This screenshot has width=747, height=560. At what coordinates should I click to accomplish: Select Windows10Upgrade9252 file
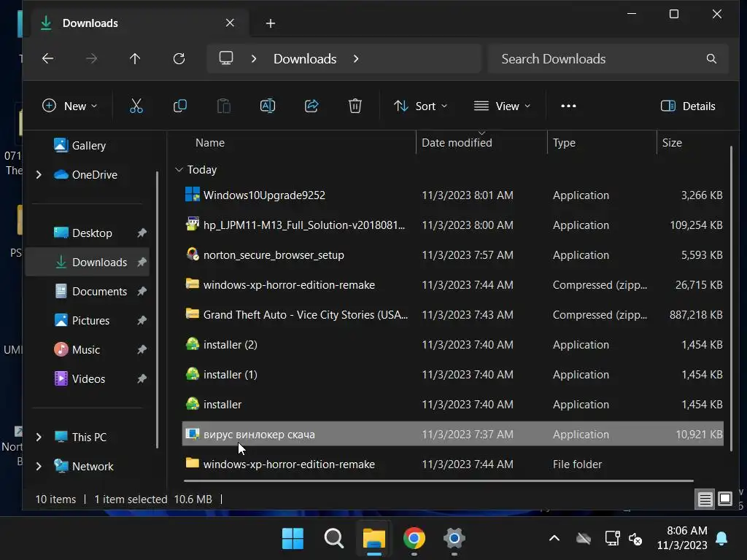452,195
